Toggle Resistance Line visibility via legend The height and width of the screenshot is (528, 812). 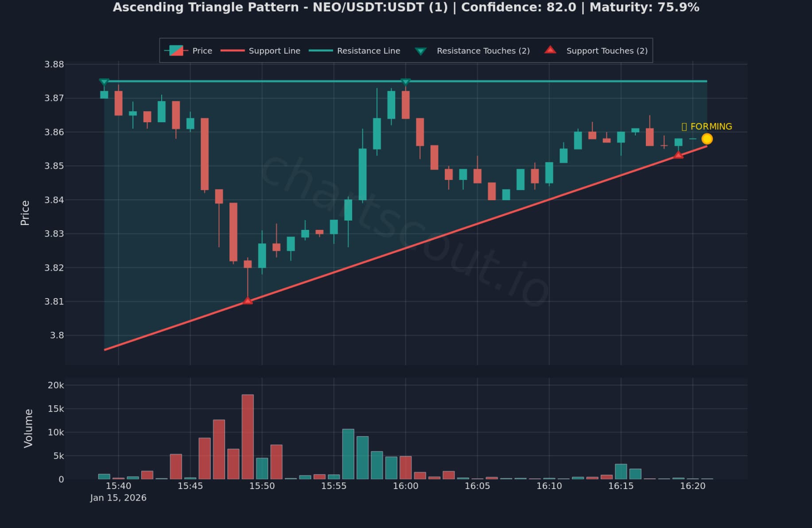click(x=368, y=50)
